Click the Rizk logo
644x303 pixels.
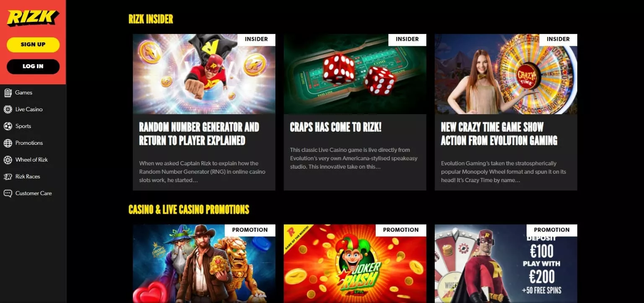[x=33, y=18]
